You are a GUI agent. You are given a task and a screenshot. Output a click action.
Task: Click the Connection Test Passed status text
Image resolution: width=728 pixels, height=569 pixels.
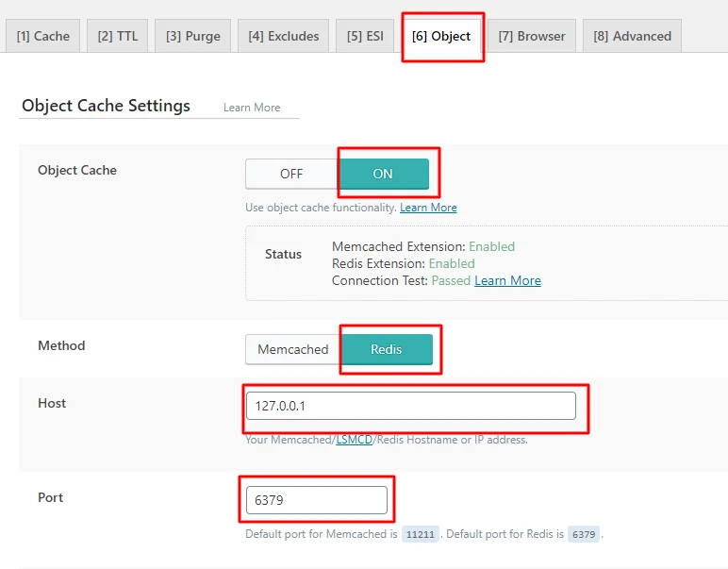pos(451,280)
